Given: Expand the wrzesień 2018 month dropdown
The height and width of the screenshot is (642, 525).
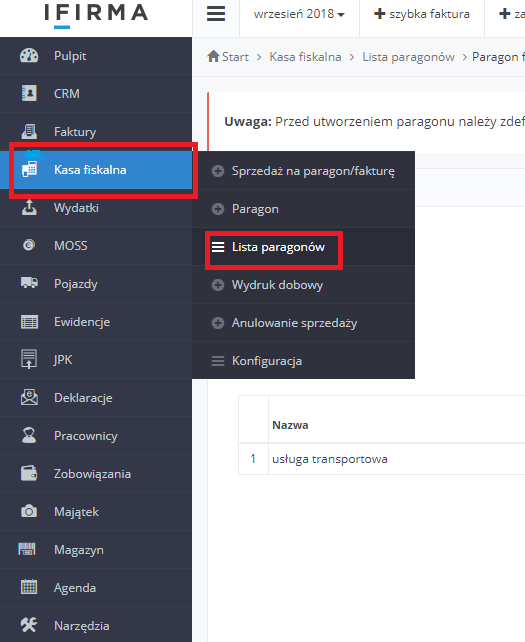Looking at the screenshot, I should pyautogui.click(x=299, y=14).
